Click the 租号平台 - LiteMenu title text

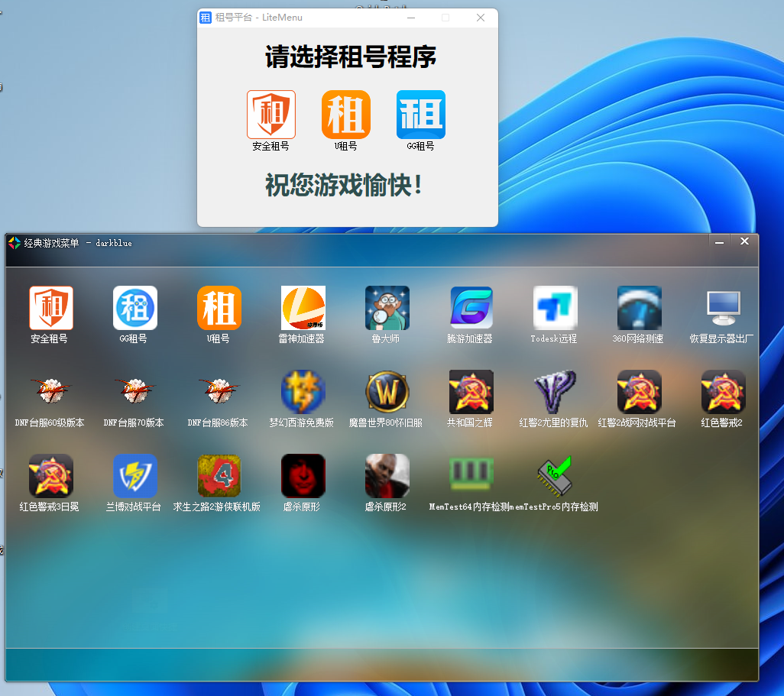point(258,18)
